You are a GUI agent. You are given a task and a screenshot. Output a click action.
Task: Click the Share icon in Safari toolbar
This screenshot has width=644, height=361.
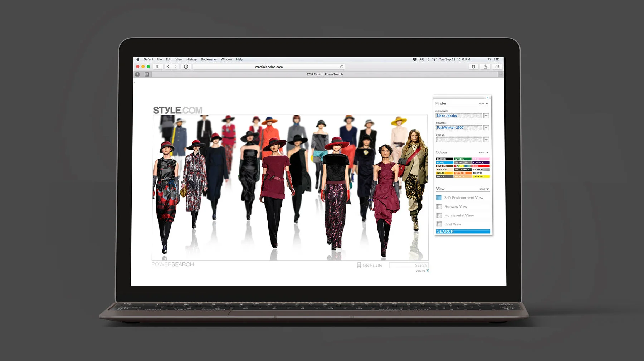pyautogui.click(x=485, y=67)
